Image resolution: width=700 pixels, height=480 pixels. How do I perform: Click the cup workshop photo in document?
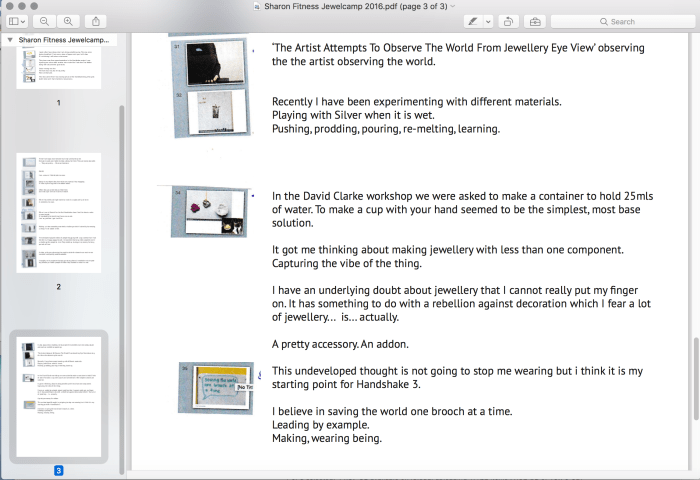pos(208,212)
